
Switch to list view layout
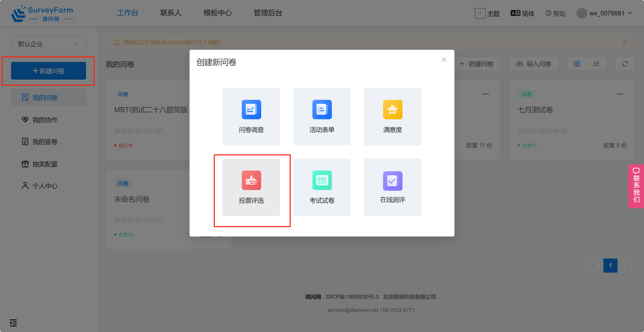[x=596, y=64]
